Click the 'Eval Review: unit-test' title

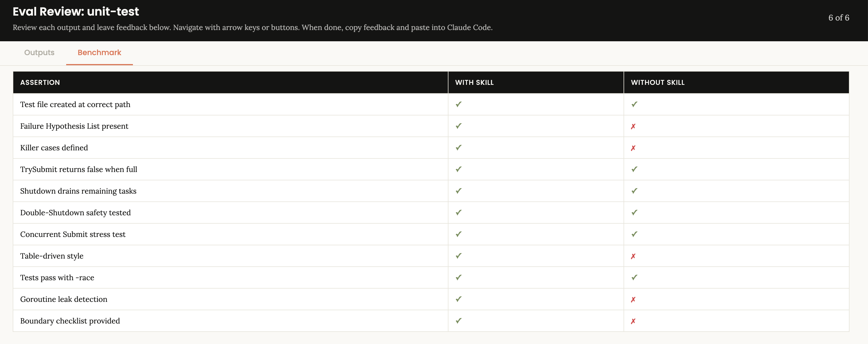pyautogui.click(x=76, y=12)
